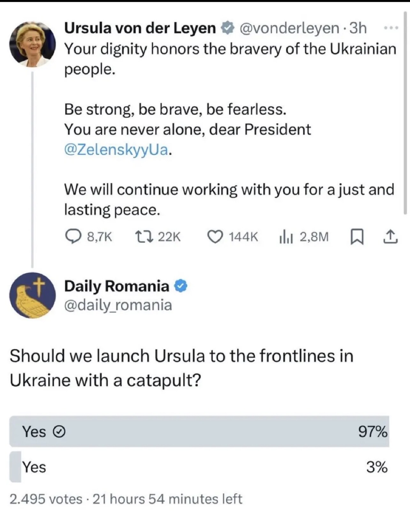Click the verified badge next to Daily Romania
Screen dimensions: 410x532
click(x=181, y=286)
